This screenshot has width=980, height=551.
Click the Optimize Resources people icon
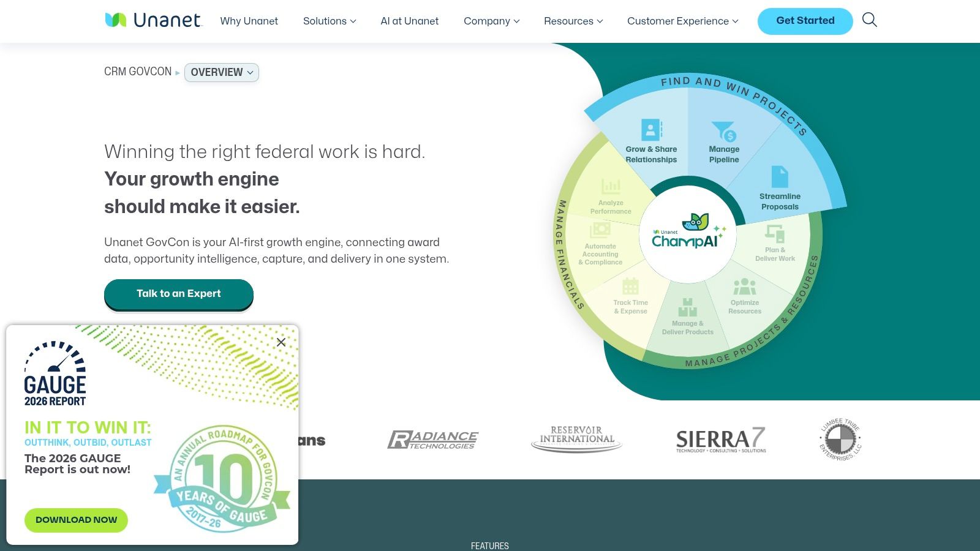(x=745, y=287)
